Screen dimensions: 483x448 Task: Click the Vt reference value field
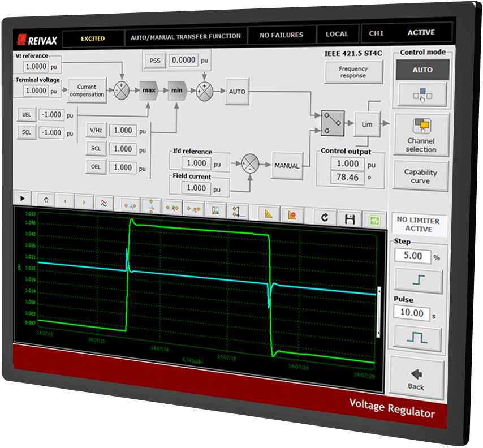coord(36,67)
